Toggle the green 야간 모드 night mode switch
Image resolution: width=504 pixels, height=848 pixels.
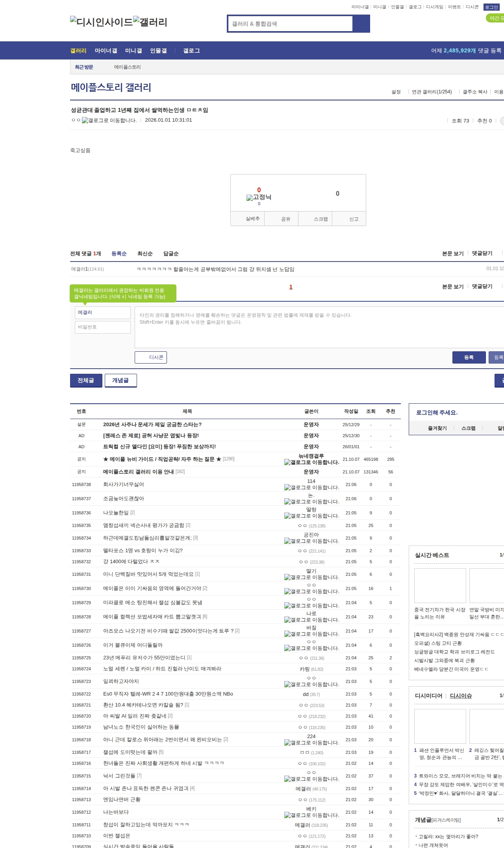[495, 18]
